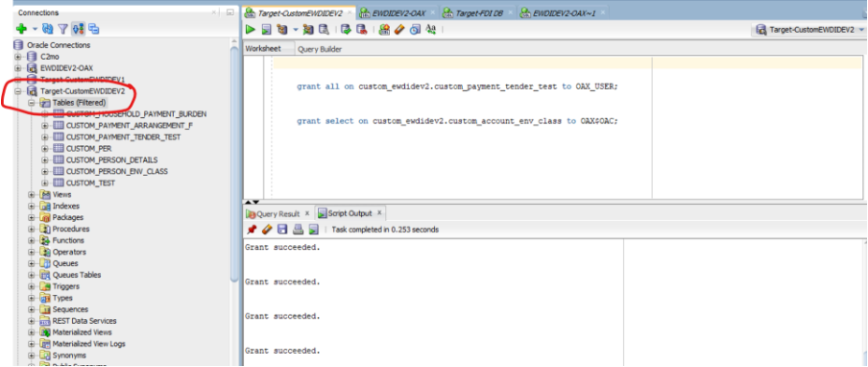Select the CUSTOM_PAYMENT_TENDER_TEST table
Viewport: 868px width, 367px height.
(123, 136)
